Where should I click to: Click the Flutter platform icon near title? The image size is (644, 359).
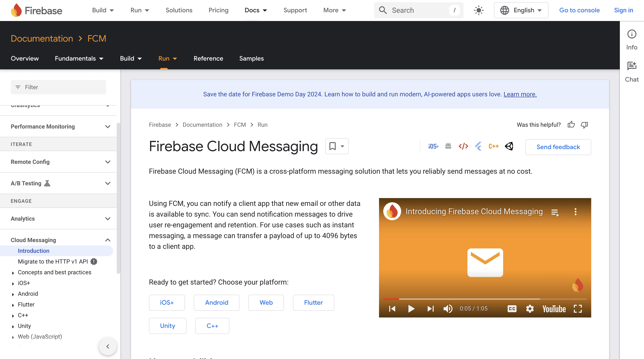click(478, 146)
